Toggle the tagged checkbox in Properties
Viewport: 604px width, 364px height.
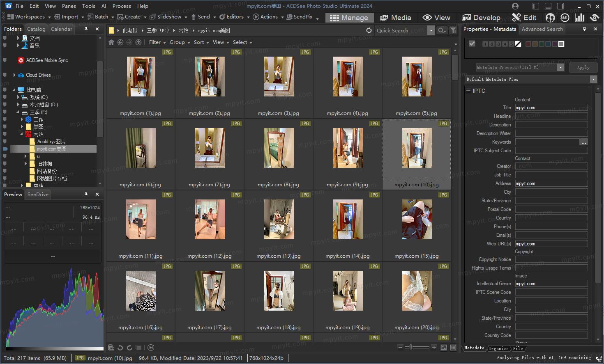[472, 43]
